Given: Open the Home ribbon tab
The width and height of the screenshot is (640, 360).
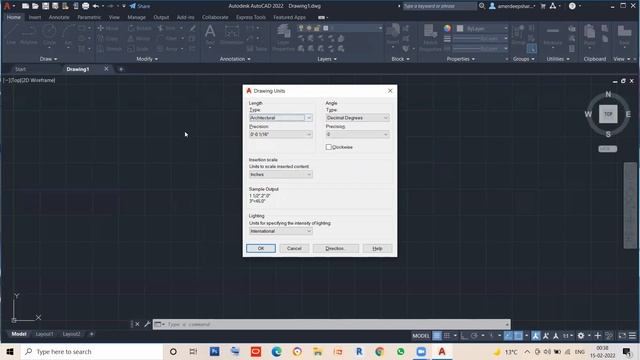Looking at the screenshot, I should click(13, 17).
